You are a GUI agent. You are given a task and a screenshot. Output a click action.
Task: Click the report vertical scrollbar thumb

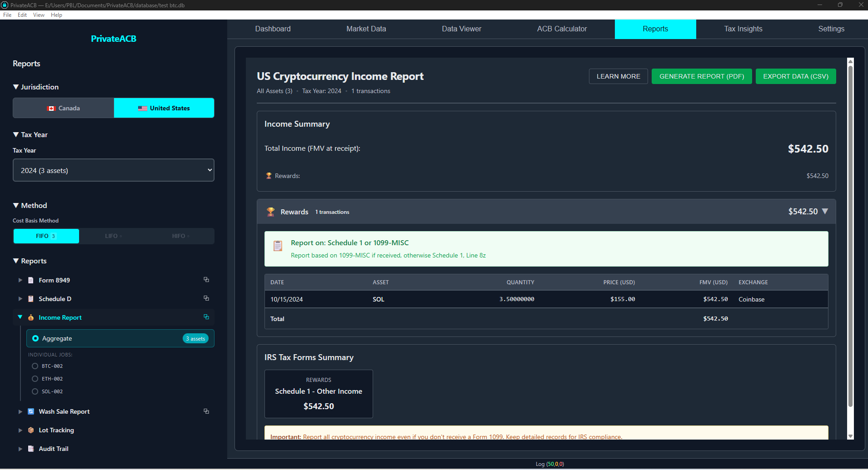pyautogui.click(x=850, y=236)
